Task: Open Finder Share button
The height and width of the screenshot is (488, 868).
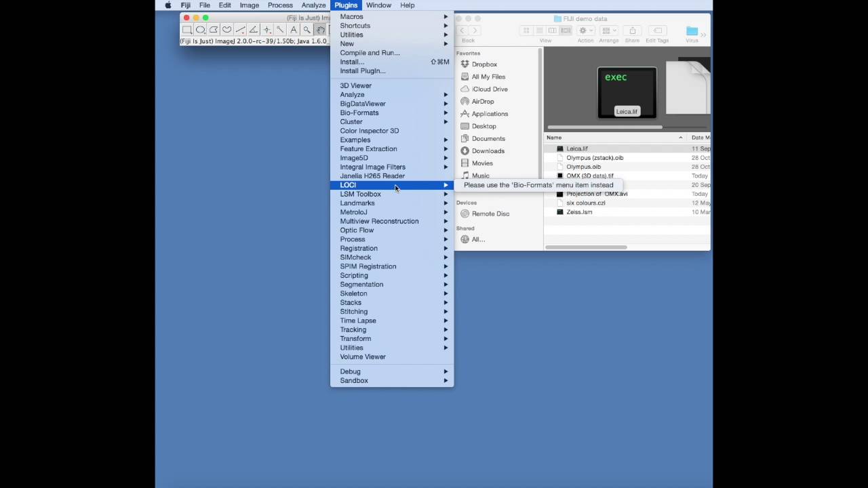Action: click(x=633, y=30)
